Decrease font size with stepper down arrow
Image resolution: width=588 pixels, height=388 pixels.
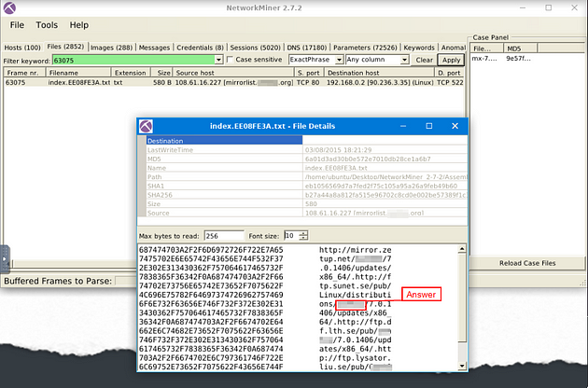pyautogui.click(x=303, y=238)
